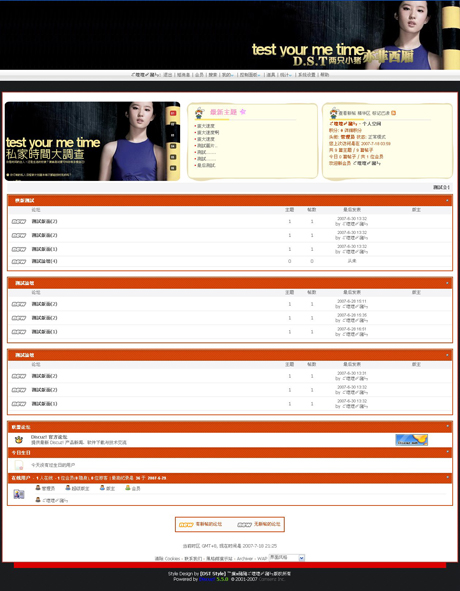Click 查看新帖 view new posts link
The width and height of the screenshot is (460, 591).
[x=347, y=113]
